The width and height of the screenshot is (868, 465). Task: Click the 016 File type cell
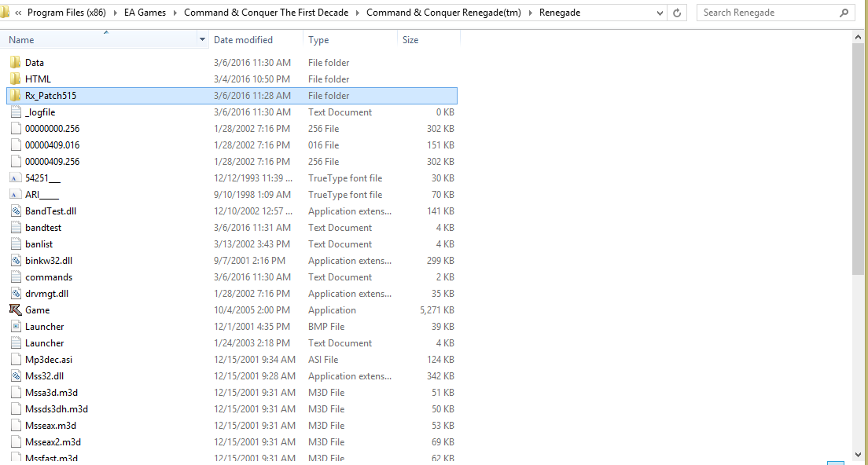(x=324, y=145)
